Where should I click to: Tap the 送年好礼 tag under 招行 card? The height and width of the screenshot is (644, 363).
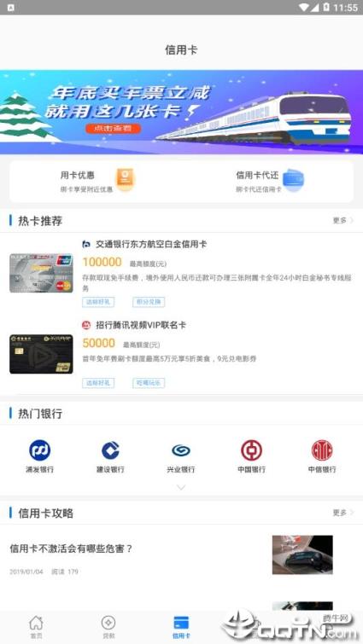(98, 383)
